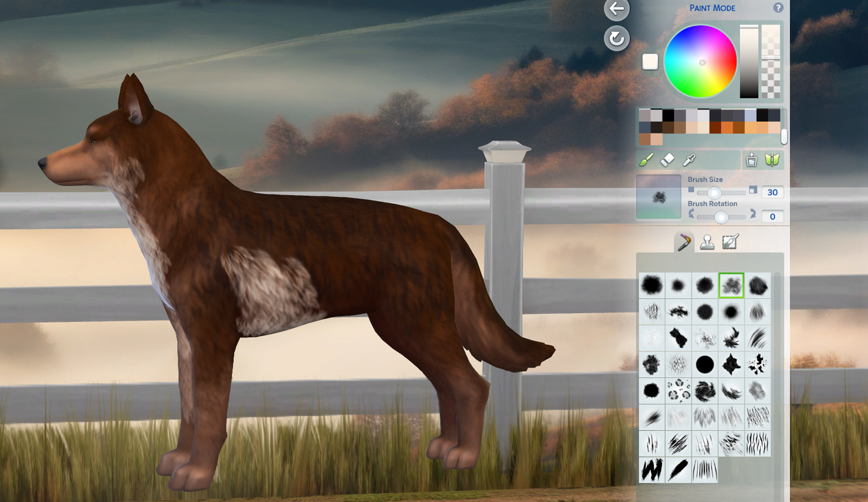The height and width of the screenshot is (502, 868).
Task: Click the Brush Size value field showing 30
Action: tap(772, 192)
